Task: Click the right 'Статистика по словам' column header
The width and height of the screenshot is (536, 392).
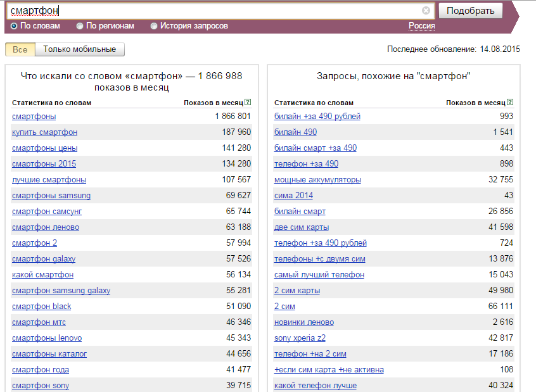Action: click(x=314, y=103)
